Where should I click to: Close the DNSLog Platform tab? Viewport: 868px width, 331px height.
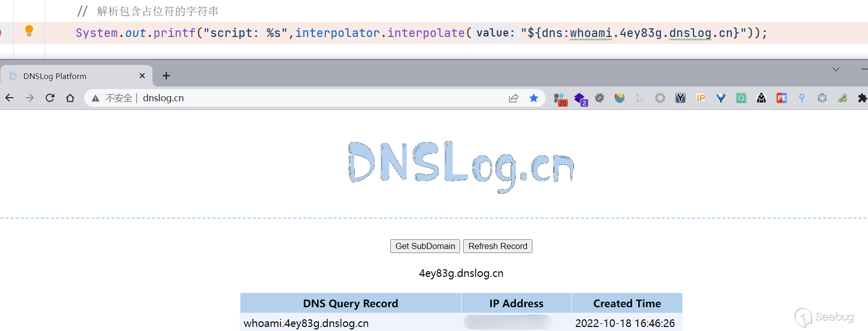point(142,75)
